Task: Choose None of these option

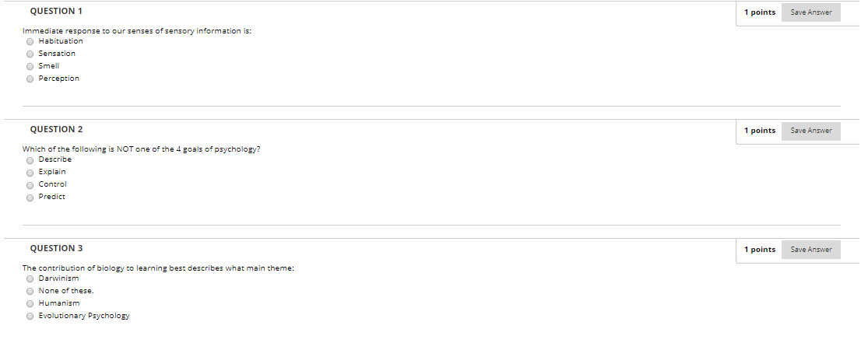Action: [30, 291]
